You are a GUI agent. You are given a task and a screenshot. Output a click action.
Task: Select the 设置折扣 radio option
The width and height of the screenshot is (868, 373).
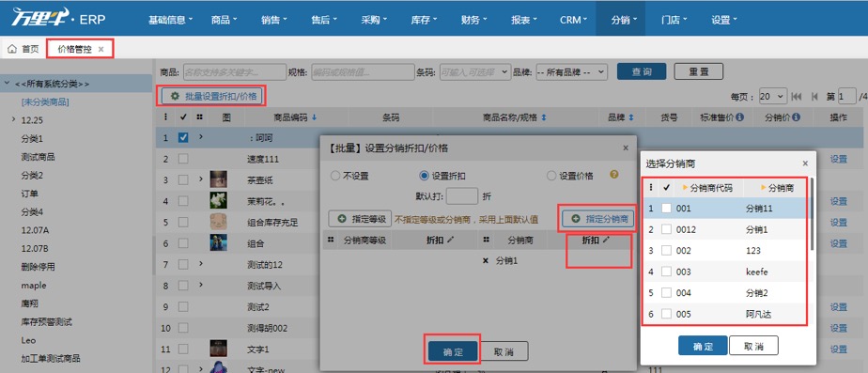[x=425, y=176]
